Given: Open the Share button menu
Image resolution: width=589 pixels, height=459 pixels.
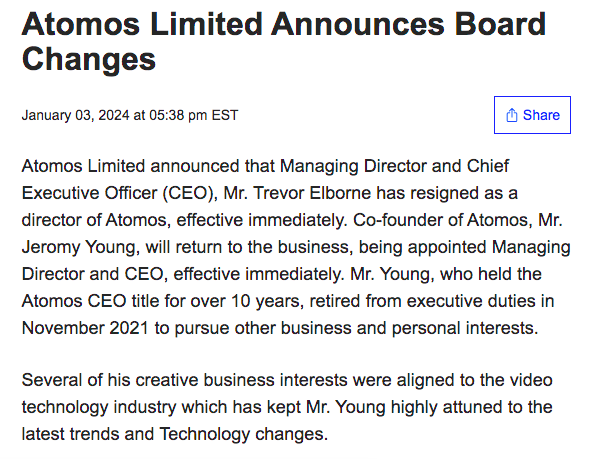Looking at the screenshot, I should pyautogui.click(x=532, y=115).
